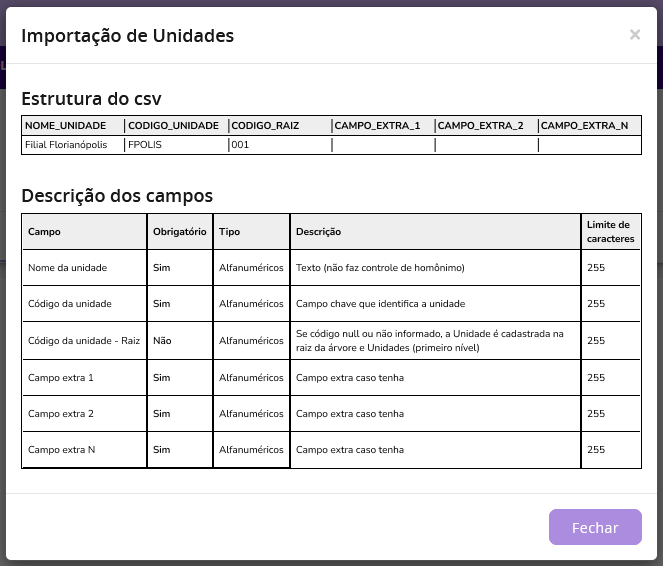Close the Importação de Unidades dialog with X

[634, 35]
